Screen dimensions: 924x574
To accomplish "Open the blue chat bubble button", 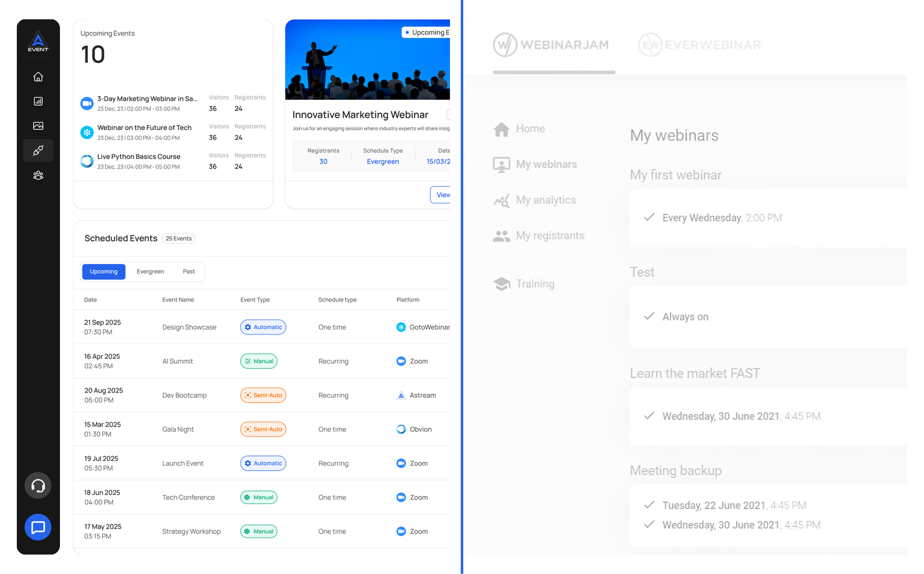I will click(x=38, y=527).
